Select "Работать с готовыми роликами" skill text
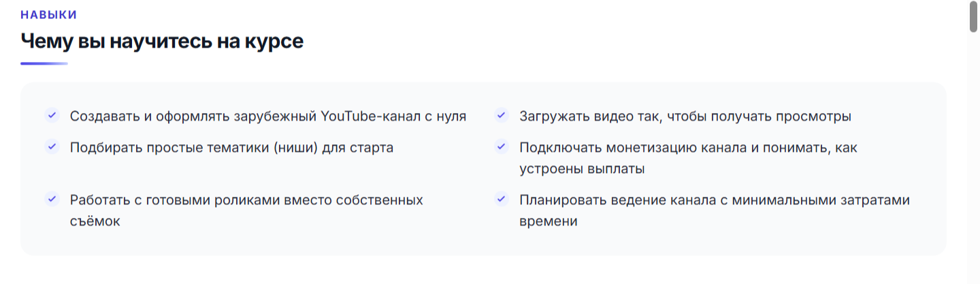The height and width of the screenshot is (284, 980). (246, 210)
